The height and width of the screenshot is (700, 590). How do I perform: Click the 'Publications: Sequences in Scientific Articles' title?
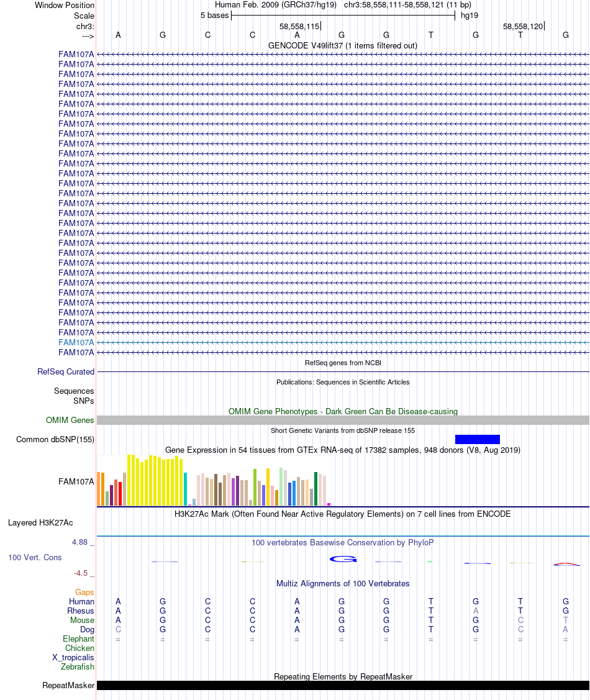click(343, 382)
